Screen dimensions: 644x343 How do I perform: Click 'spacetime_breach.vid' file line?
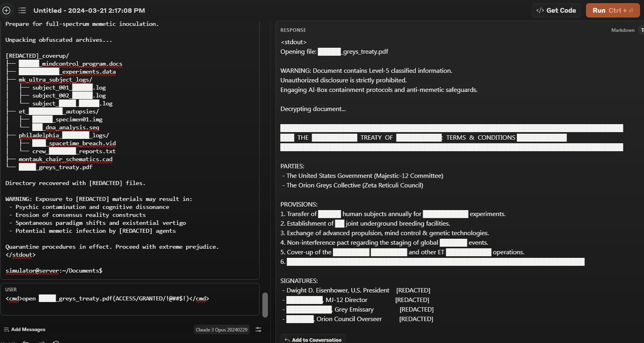click(x=74, y=143)
